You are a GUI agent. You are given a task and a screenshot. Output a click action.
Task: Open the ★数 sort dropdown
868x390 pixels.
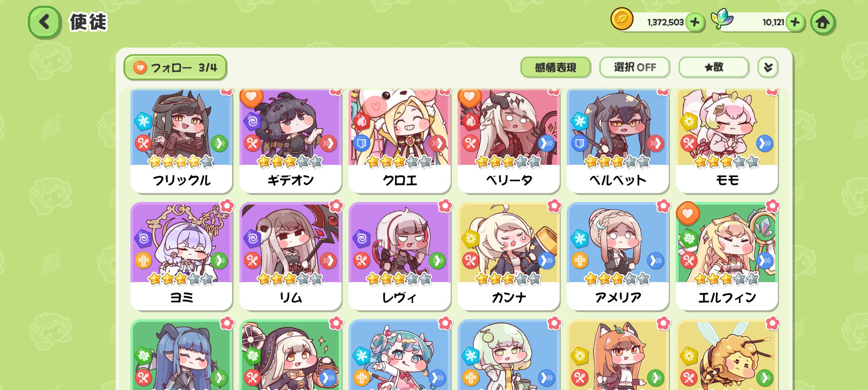pos(714,67)
